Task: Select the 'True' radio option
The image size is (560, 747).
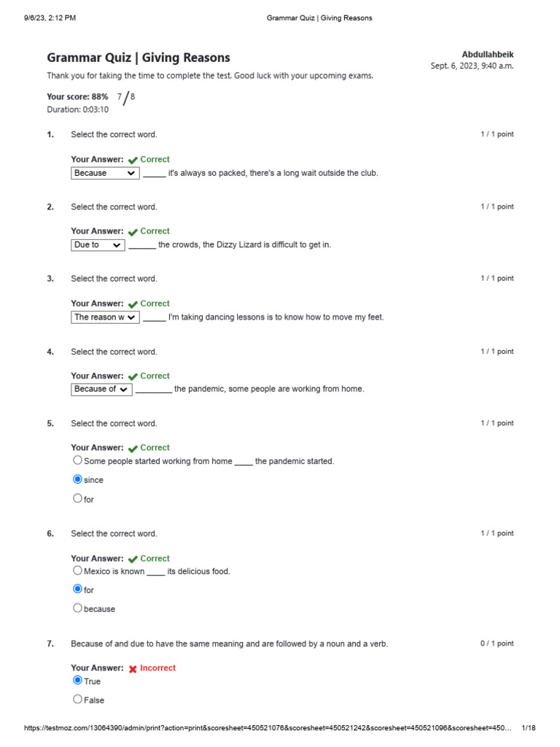Action: coord(78,680)
